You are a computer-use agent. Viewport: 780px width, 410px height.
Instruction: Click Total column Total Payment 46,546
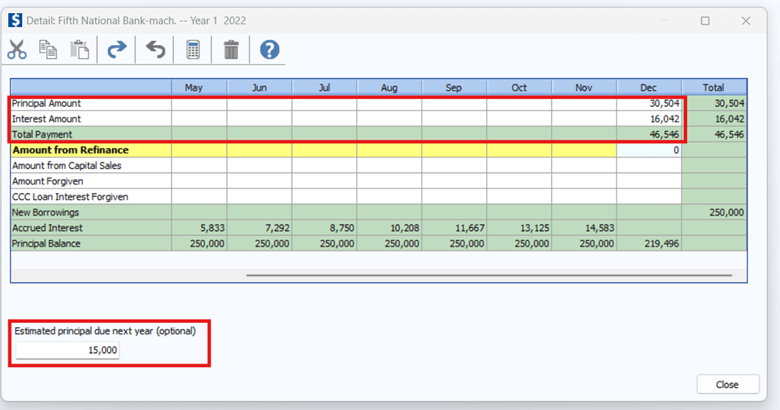[714, 134]
